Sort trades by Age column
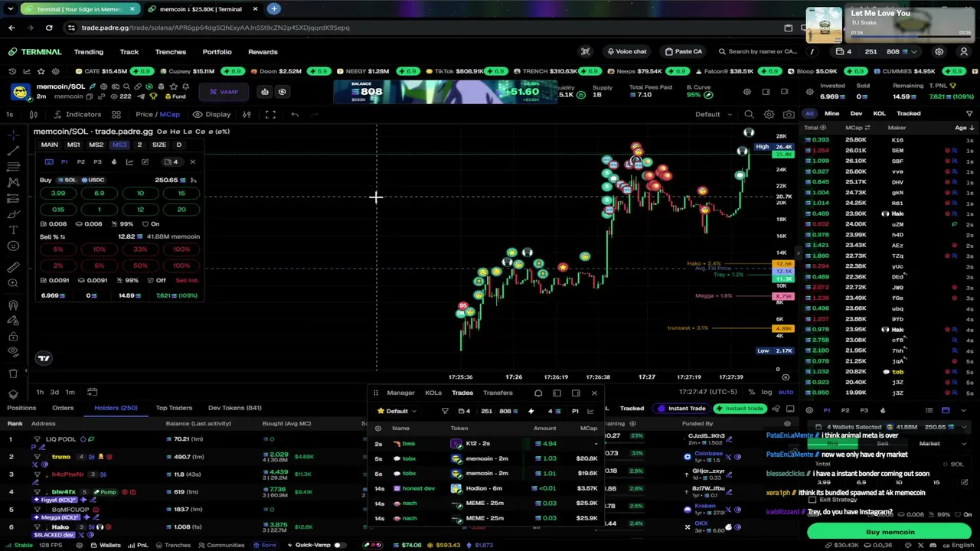Image resolution: width=980 pixels, height=551 pixels. tap(963, 128)
